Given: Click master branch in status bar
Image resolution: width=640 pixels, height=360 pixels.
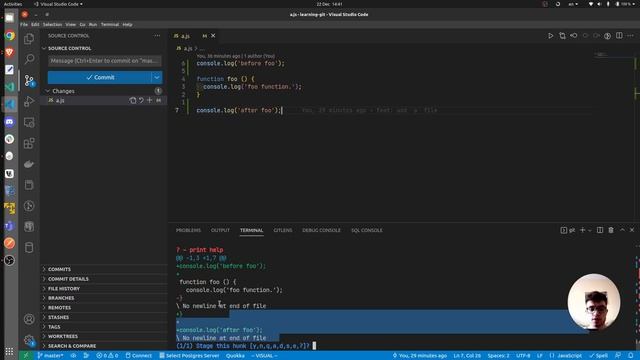Looking at the screenshot, I should (50, 356).
